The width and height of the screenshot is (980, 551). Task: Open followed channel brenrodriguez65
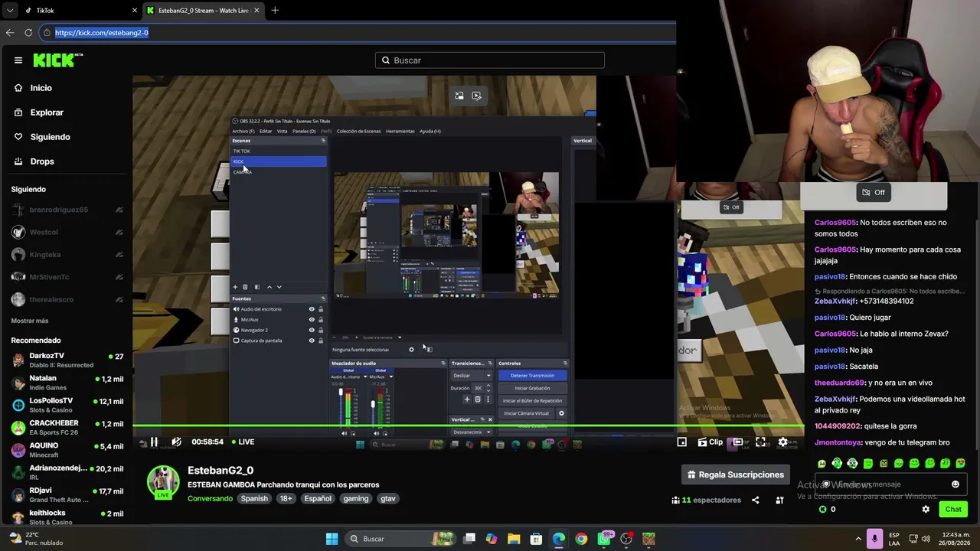(x=67, y=210)
